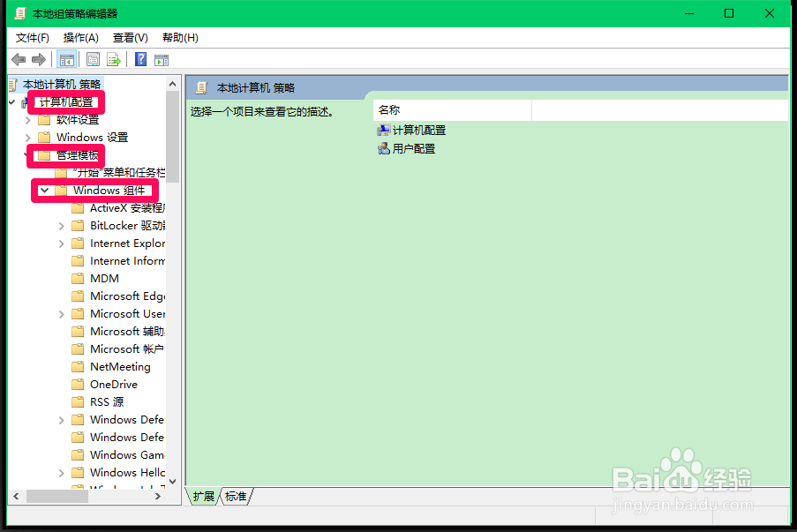This screenshot has width=797, height=532.
Task: Switch to the 标准 tab
Action: click(235, 496)
